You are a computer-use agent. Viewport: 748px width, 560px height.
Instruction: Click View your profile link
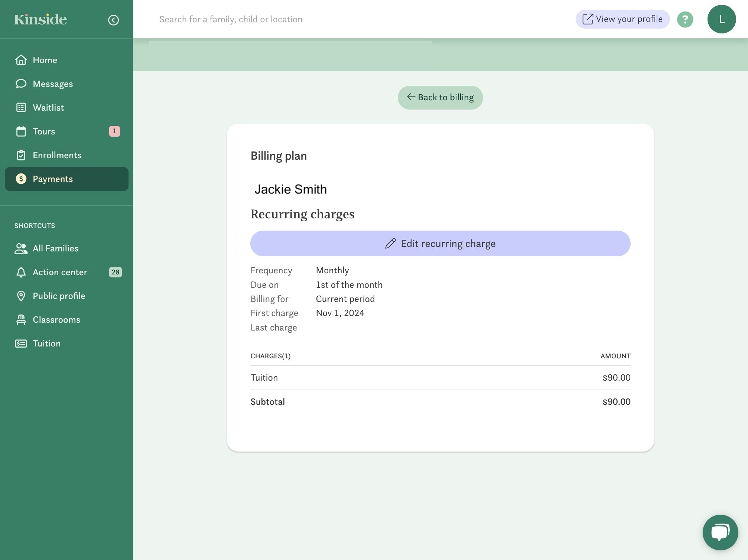coord(622,19)
